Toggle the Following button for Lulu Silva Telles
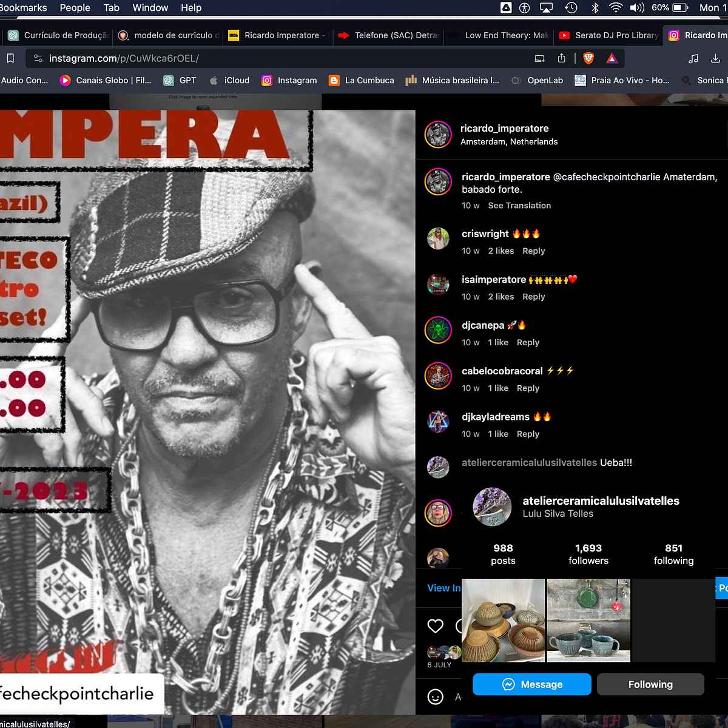728x728 pixels. [x=650, y=684]
